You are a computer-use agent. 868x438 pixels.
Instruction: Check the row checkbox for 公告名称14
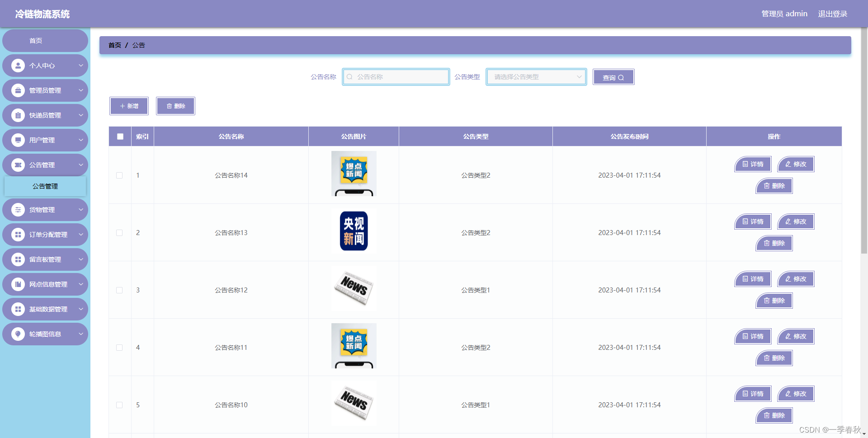[119, 175]
